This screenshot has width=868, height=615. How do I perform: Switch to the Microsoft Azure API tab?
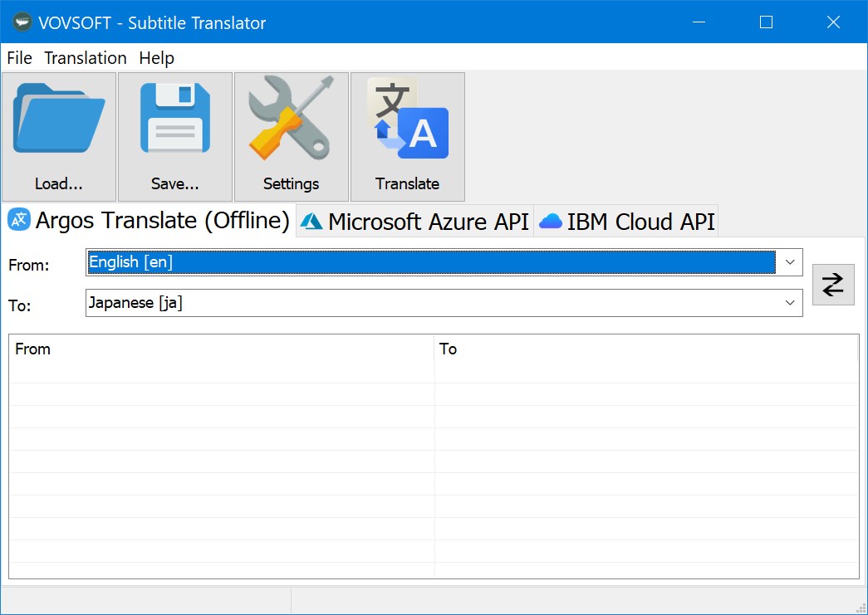428,221
